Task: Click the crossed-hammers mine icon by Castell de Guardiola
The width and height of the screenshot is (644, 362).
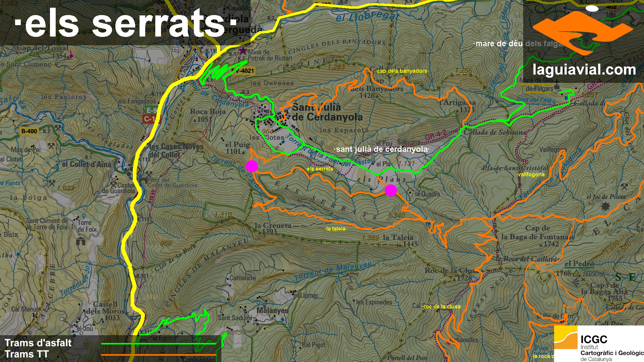Action: (x=113, y=185)
